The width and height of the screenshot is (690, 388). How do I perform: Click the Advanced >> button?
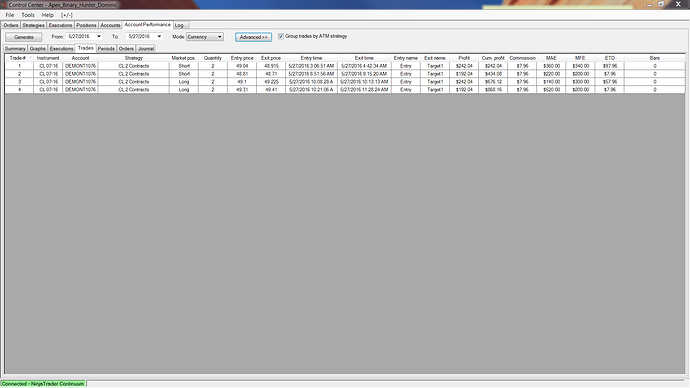coord(253,37)
